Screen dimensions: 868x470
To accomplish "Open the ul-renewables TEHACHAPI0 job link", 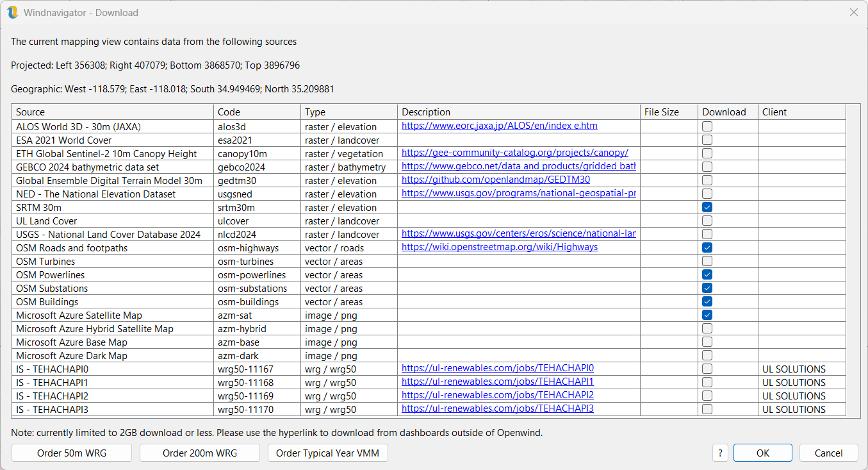I will coord(498,368).
